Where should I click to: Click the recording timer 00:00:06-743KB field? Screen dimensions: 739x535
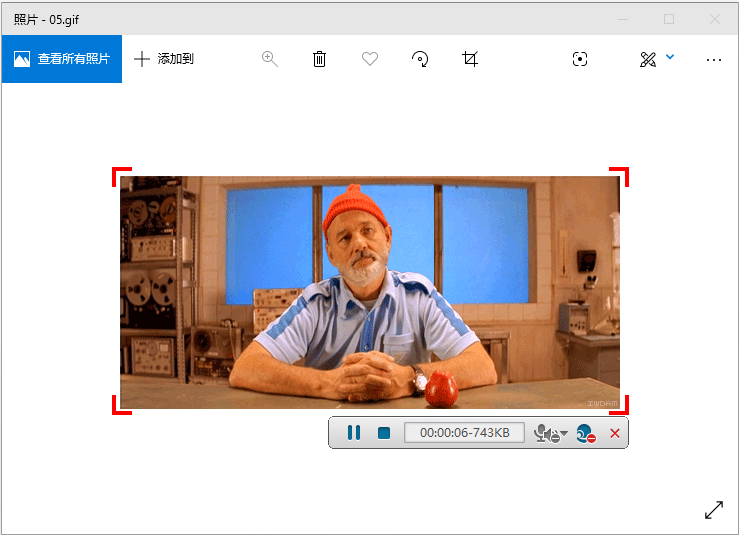464,433
